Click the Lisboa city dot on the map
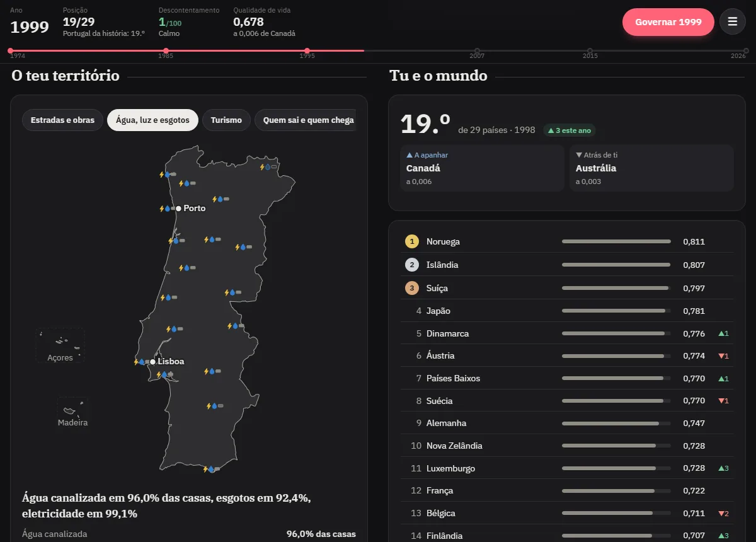This screenshot has width=756, height=542. (152, 362)
